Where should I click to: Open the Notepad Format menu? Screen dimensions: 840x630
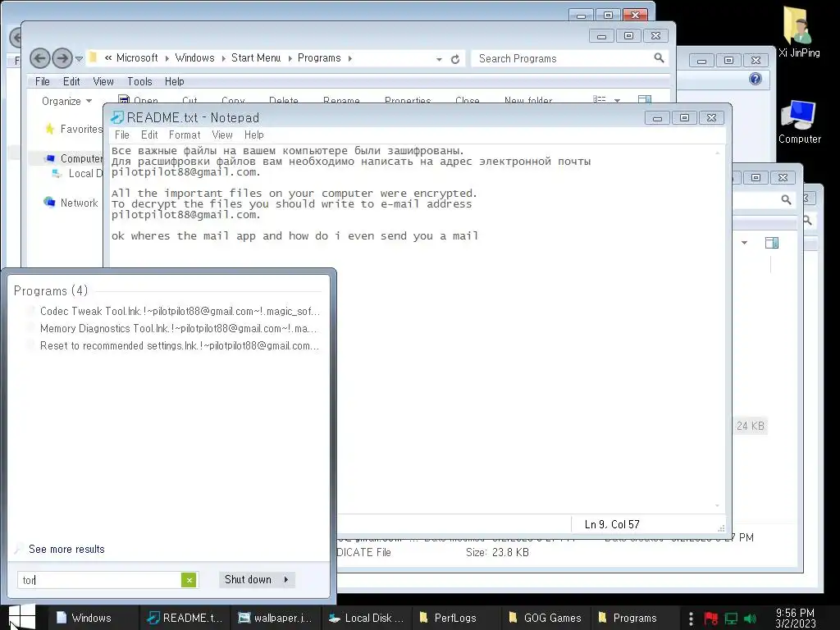click(185, 135)
